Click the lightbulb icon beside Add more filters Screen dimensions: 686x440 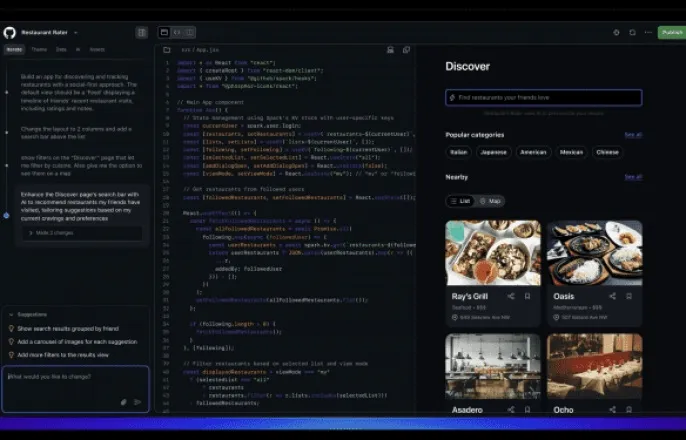(x=11, y=355)
